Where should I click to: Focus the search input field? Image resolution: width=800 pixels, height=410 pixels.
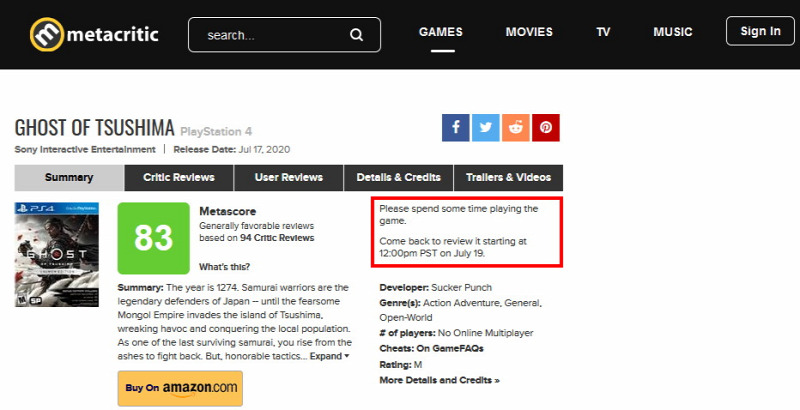(284, 35)
